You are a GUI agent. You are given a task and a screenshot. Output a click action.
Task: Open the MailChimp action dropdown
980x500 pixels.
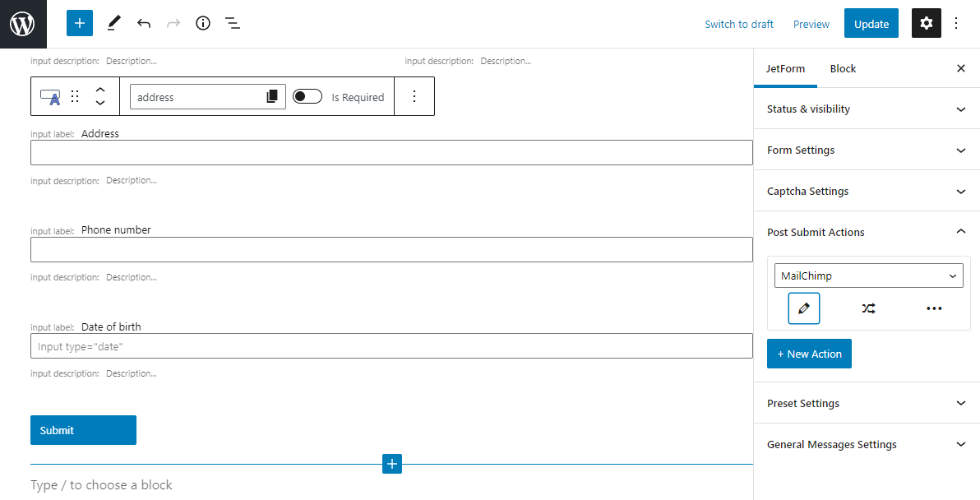pos(868,275)
